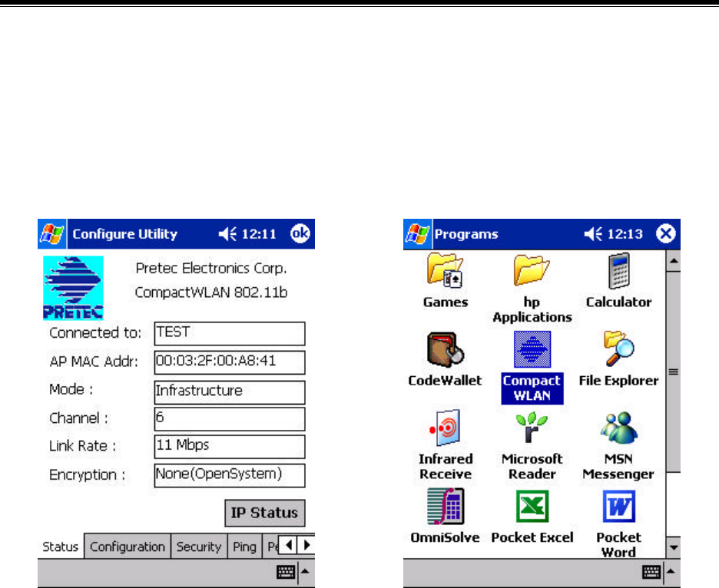
Task: Click the Programs title text
Action: tap(466, 234)
